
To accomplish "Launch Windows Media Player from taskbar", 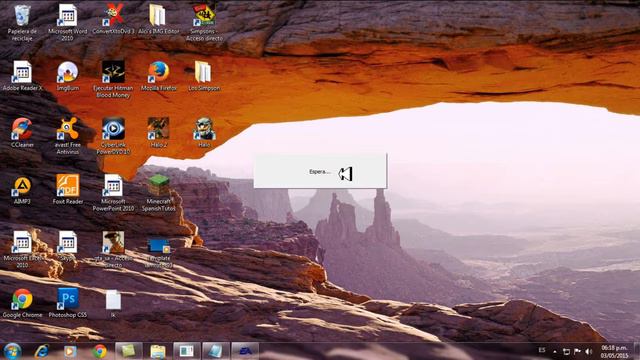I will 70,351.
